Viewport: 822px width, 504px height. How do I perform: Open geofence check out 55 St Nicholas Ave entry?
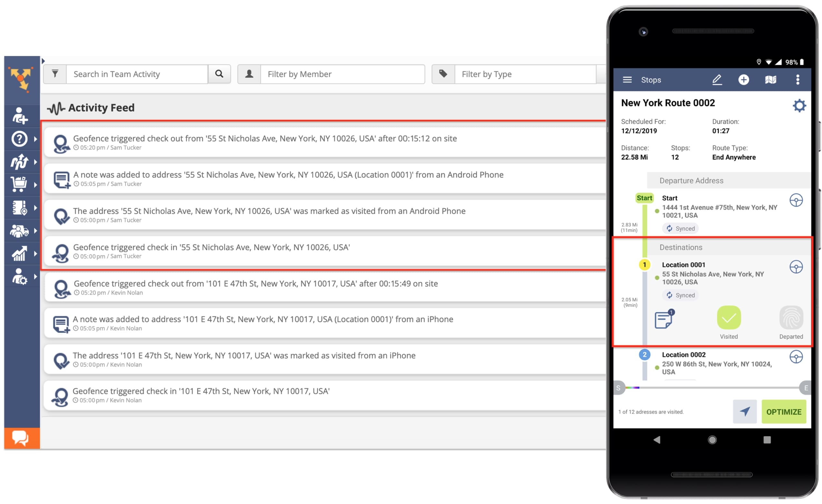[325, 143]
